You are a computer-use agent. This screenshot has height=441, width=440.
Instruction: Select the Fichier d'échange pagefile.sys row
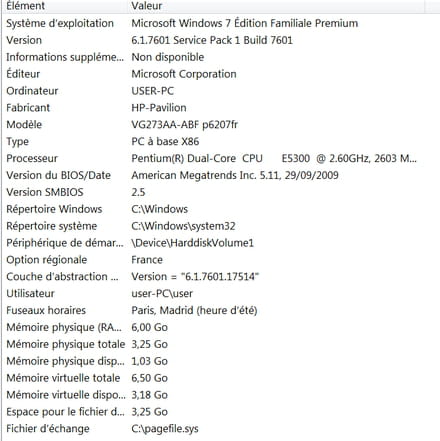tap(221, 429)
